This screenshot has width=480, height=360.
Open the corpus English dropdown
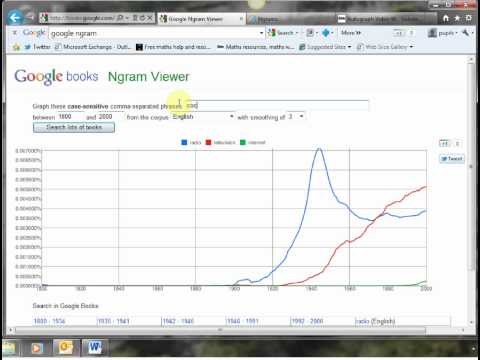[203, 117]
